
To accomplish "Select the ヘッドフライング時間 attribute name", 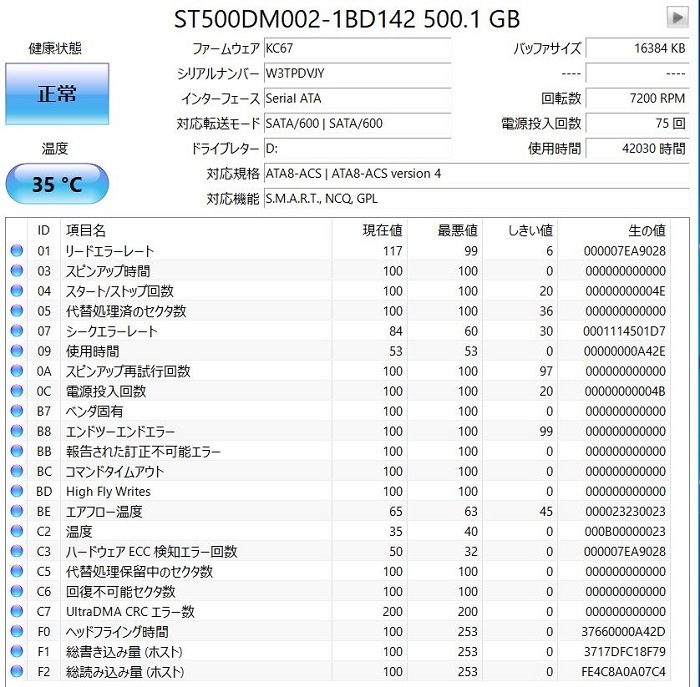I will (x=117, y=632).
